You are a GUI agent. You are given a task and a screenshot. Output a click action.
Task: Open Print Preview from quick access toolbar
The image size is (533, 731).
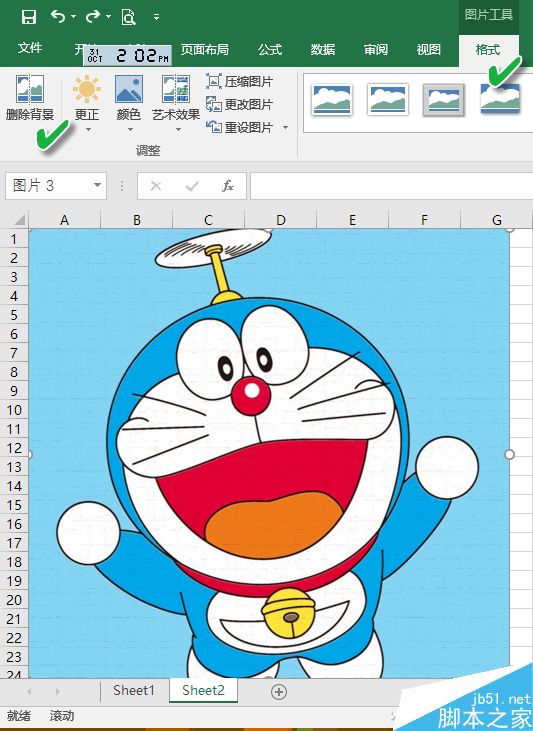point(128,17)
